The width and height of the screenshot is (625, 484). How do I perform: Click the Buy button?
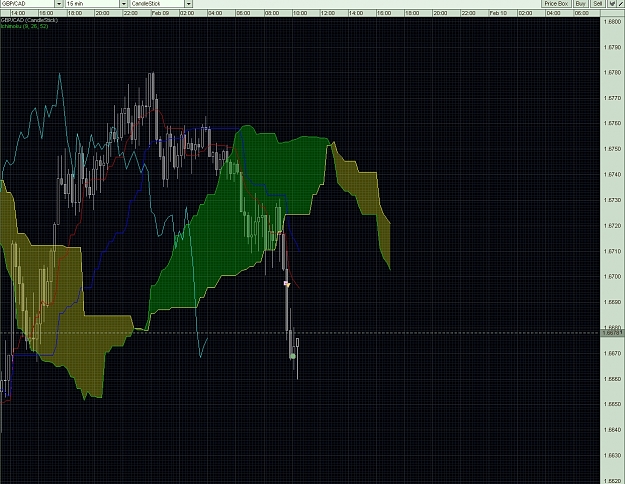pyautogui.click(x=581, y=4)
